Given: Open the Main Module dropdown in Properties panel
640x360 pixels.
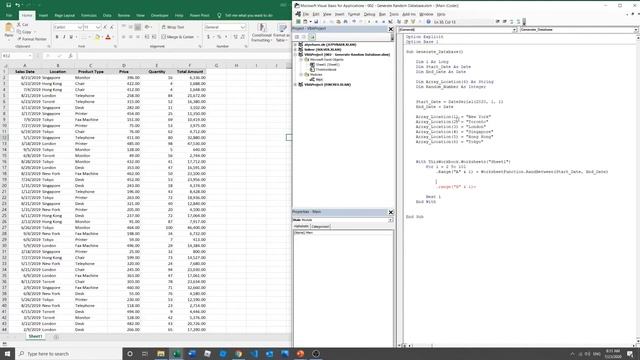Looking at the screenshot, I should (x=390, y=220).
